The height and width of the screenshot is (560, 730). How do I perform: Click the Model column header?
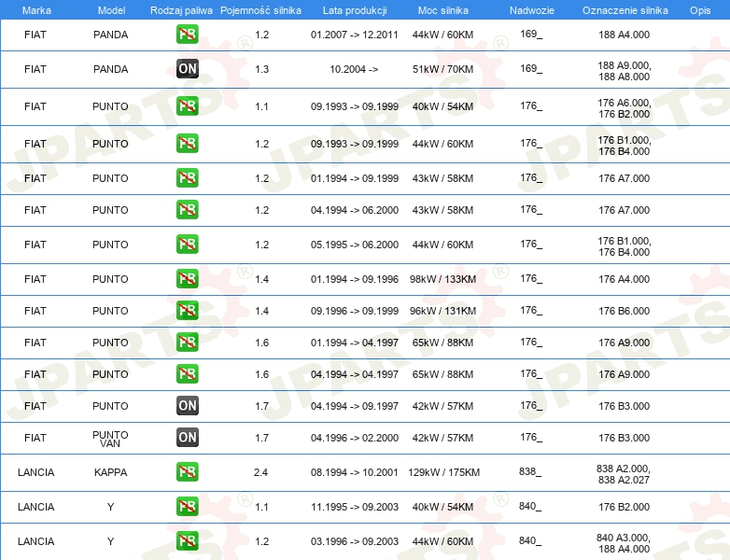point(111,10)
